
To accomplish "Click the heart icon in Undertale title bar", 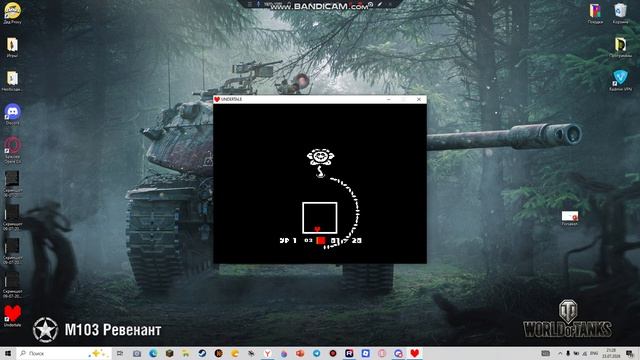I will tap(217, 99).
